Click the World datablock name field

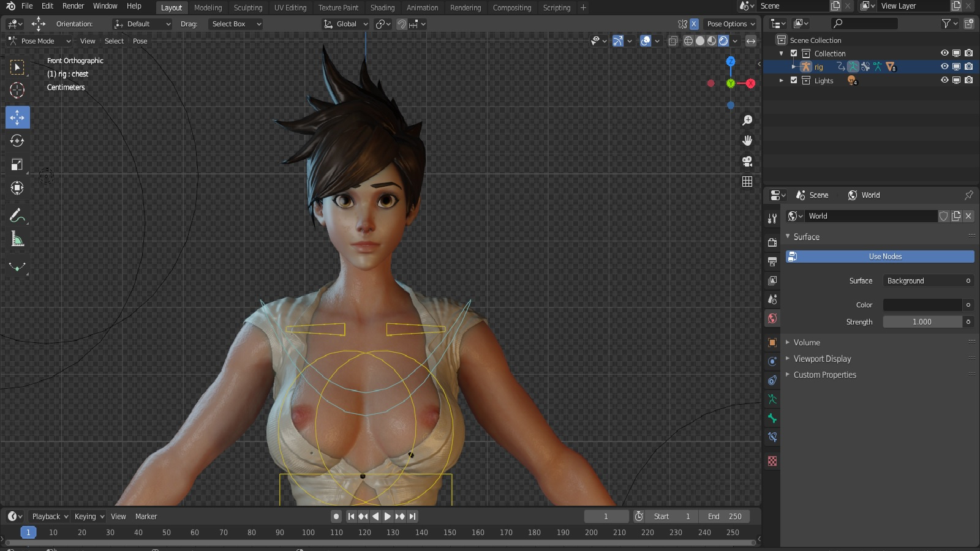tap(871, 216)
